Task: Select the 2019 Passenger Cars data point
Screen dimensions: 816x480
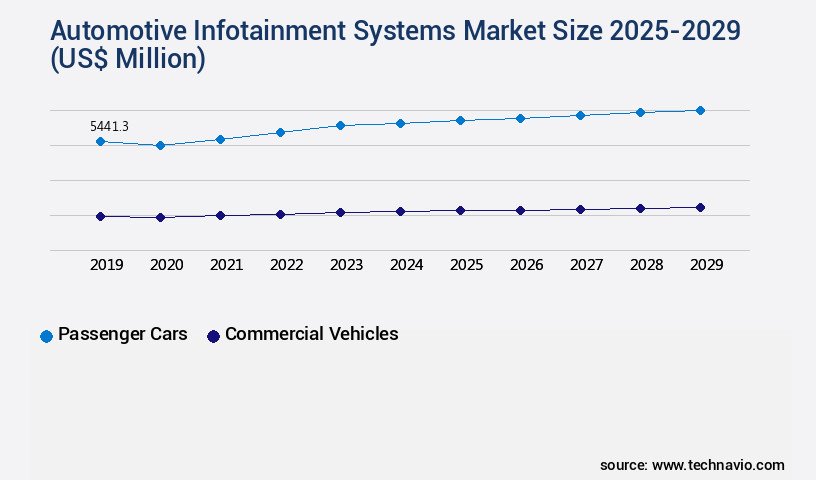Action: [x=100, y=142]
